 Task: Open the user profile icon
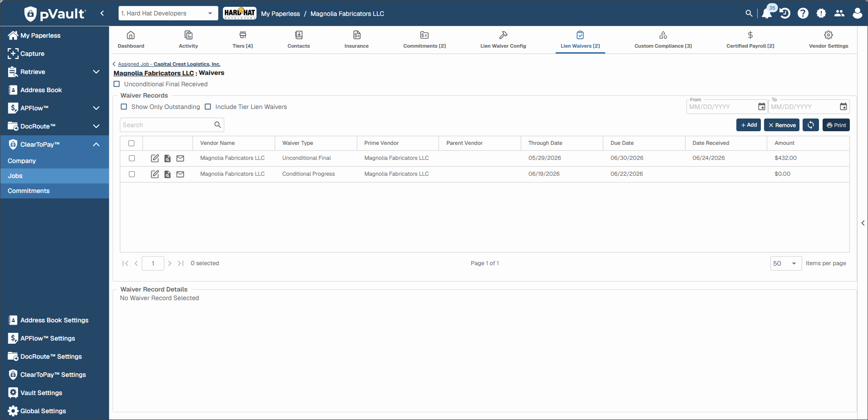858,14
